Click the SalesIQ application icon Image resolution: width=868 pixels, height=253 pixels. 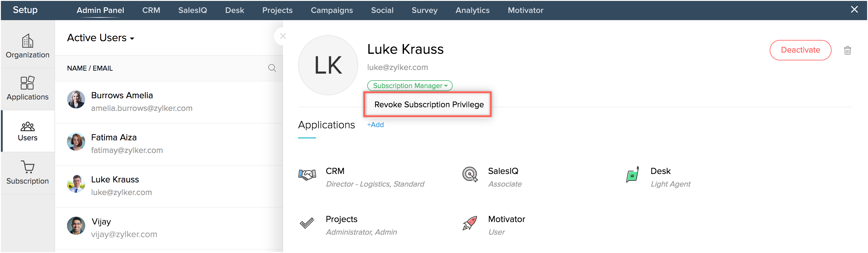click(470, 175)
